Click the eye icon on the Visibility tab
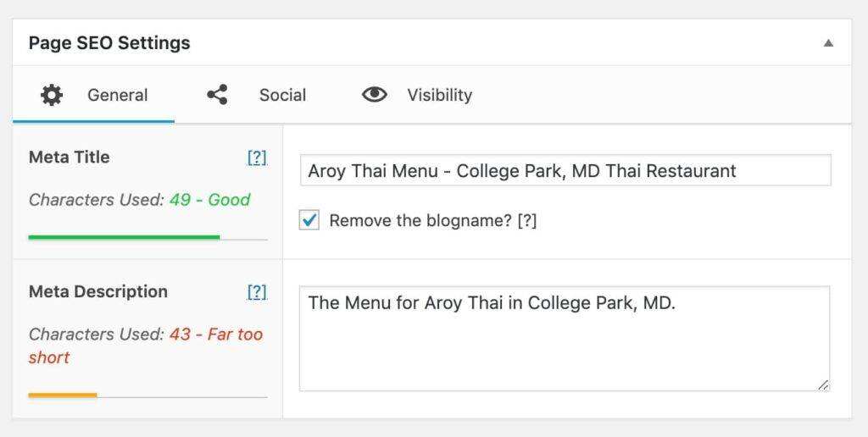The width and height of the screenshot is (868, 437). coord(374,95)
